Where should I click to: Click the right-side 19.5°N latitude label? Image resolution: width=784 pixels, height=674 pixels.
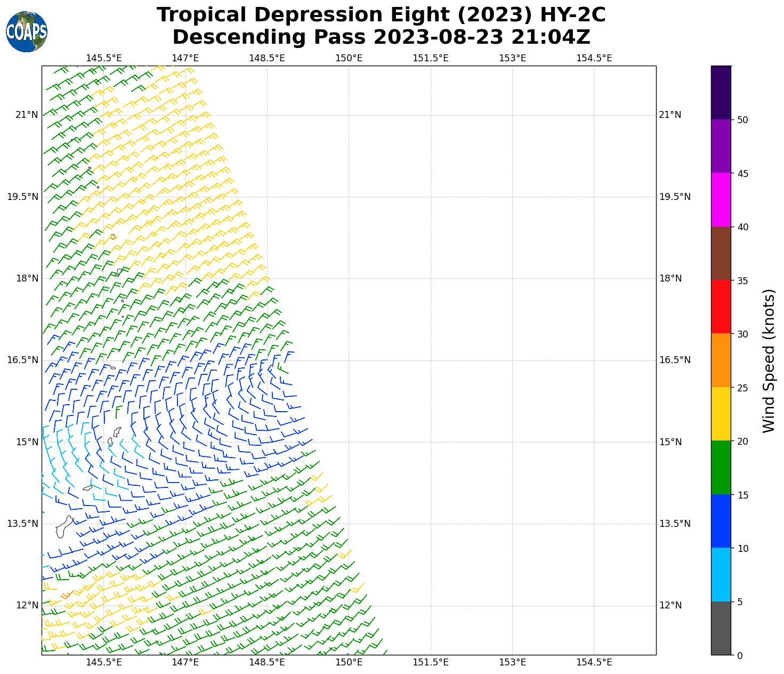(x=675, y=197)
